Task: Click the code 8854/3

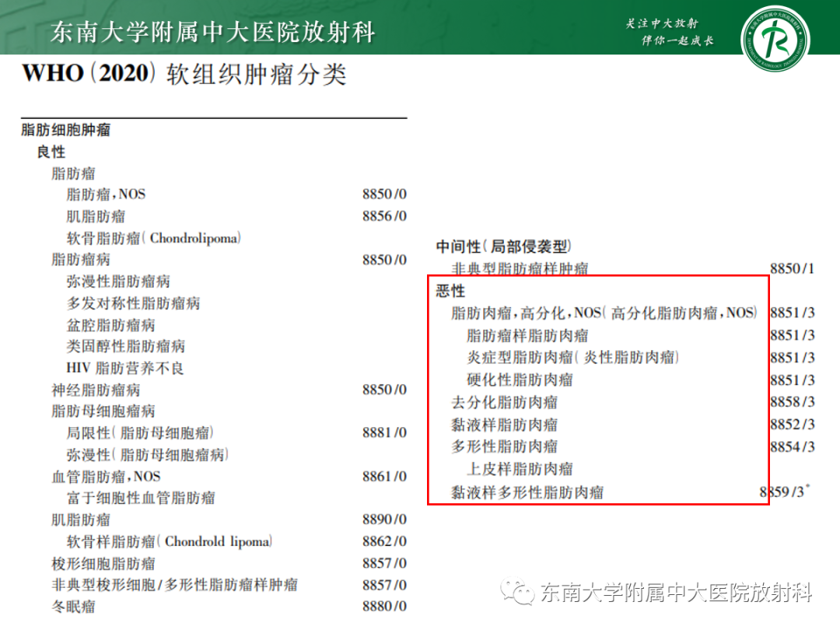Action: 793,446
